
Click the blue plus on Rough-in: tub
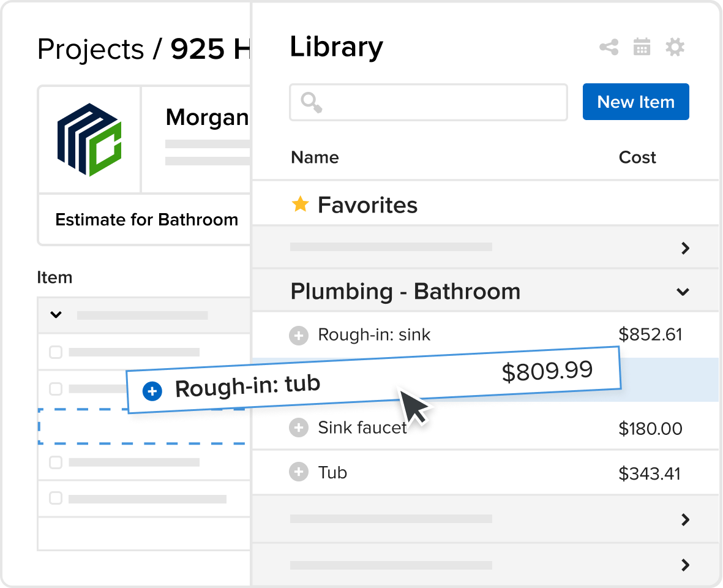point(152,391)
